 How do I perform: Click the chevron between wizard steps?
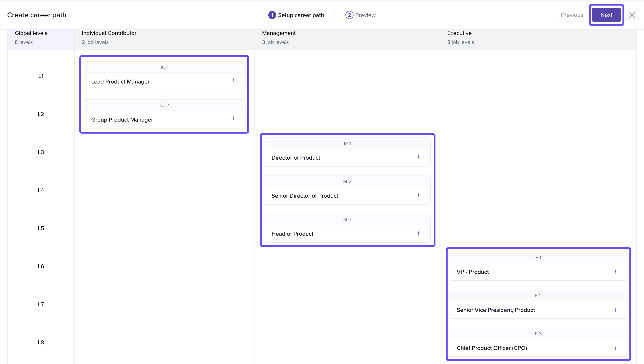click(335, 15)
